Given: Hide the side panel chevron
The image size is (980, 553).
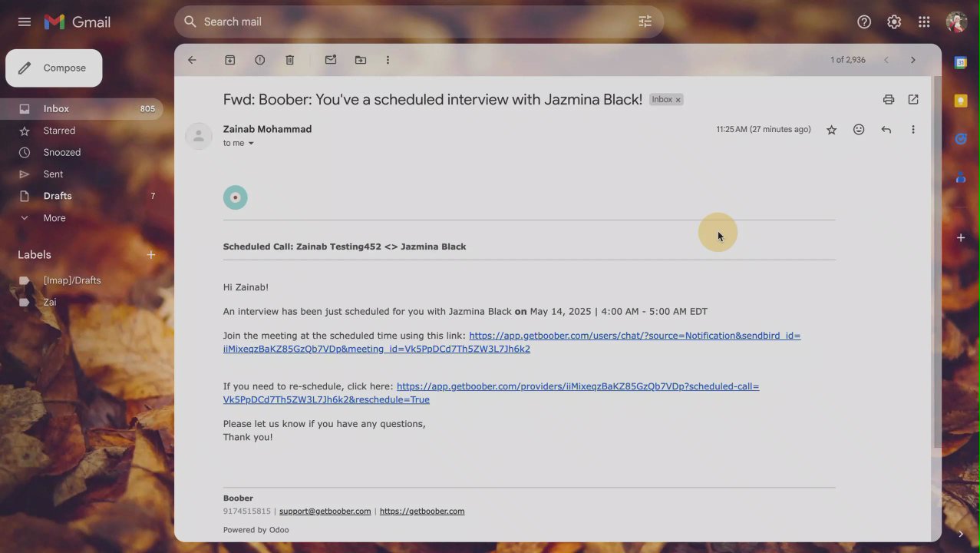Looking at the screenshot, I should [961, 534].
